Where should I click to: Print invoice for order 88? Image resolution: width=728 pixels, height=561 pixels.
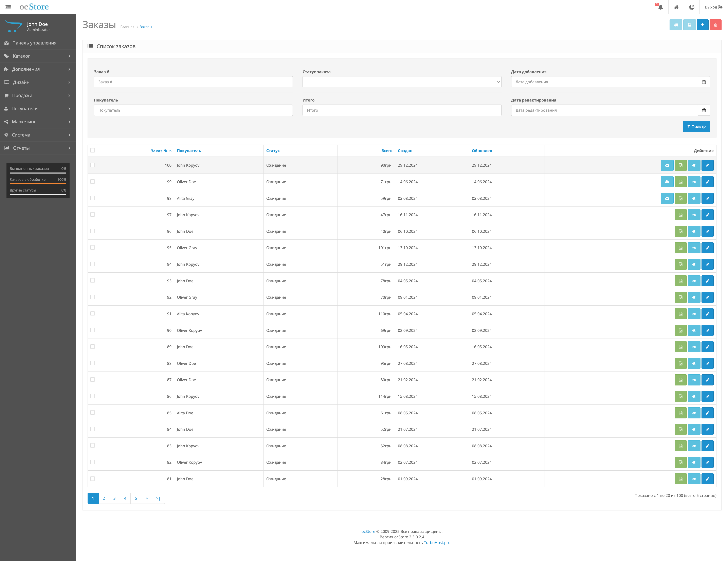coord(680,363)
